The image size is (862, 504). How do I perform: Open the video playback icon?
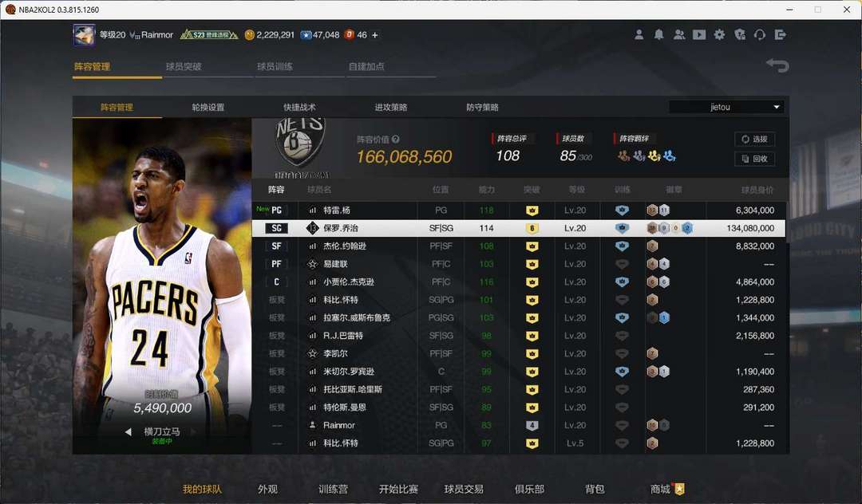pos(699,34)
